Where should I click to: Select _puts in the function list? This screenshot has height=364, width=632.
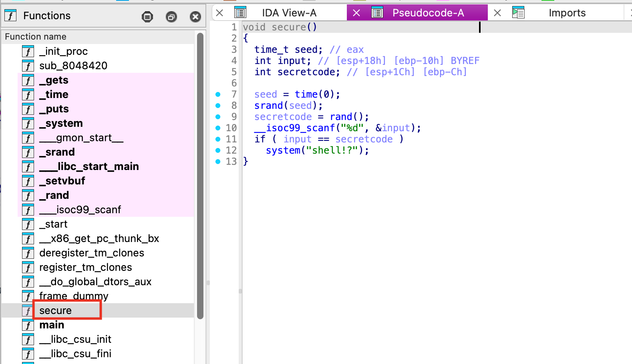54,109
